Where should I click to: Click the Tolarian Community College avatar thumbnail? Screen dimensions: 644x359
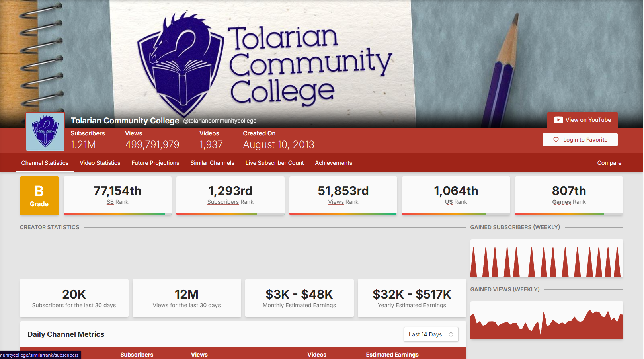tap(45, 132)
